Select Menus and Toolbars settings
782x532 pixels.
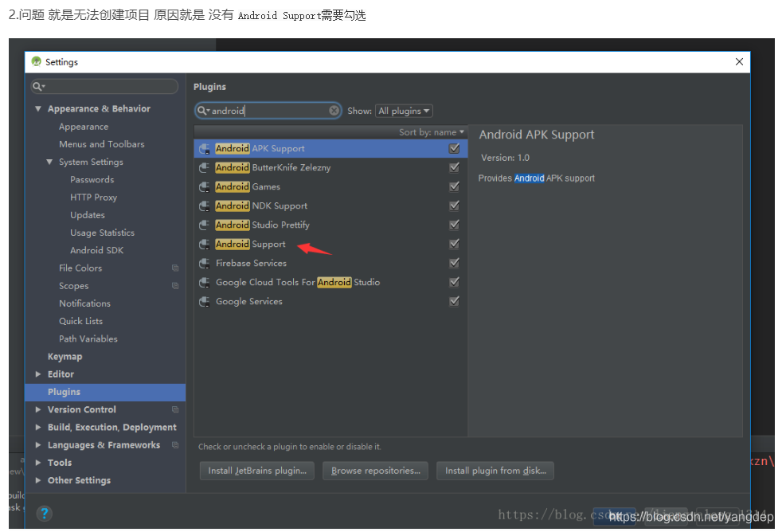[x=102, y=144]
